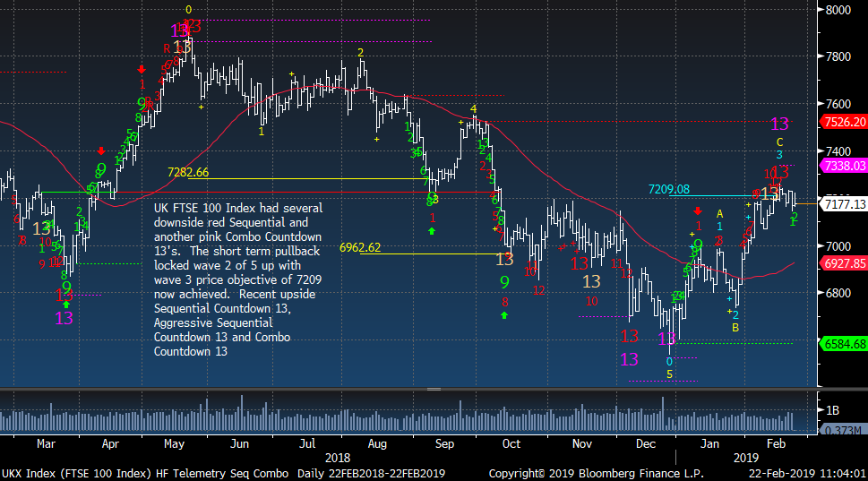Image resolution: width=868 pixels, height=481 pixels.
Task: Click the 6800 price axis label
Action: click(x=838, y=293)
